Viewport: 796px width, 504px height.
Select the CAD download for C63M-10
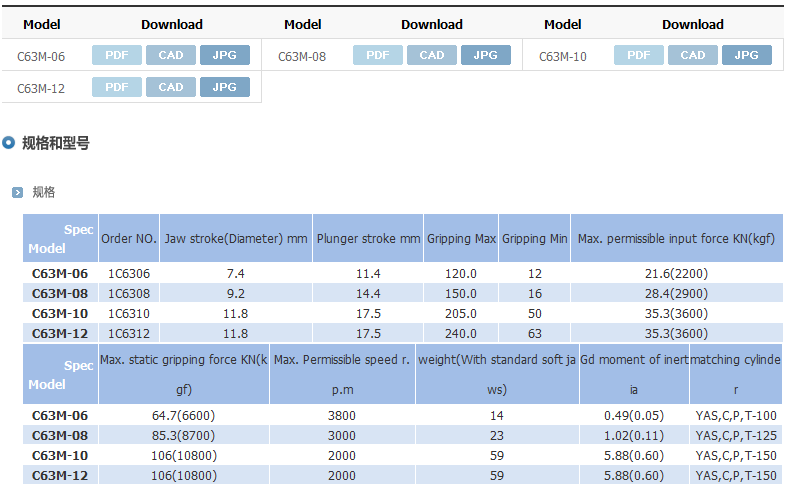click(693, 55)
